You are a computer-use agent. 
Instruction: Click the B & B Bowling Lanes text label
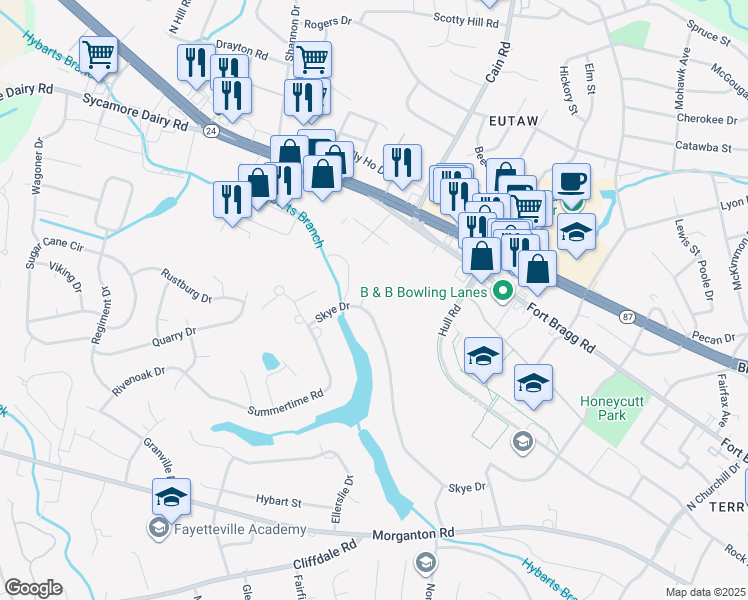(424, 292)
